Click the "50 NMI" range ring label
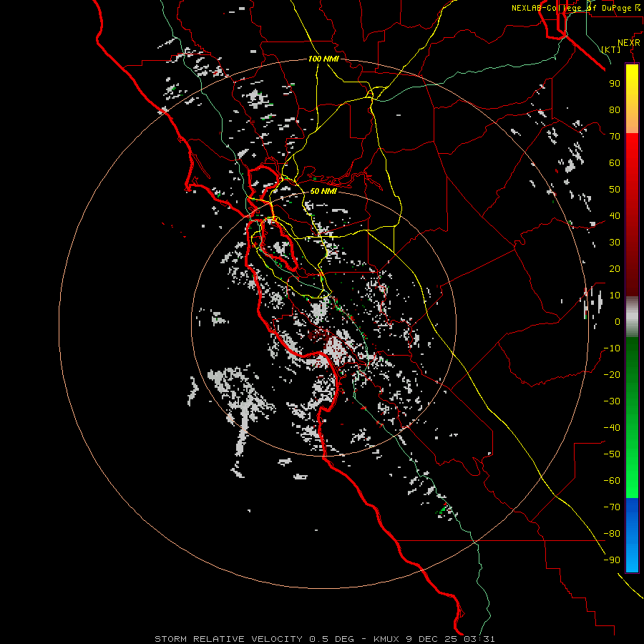The height and width of the screenshot is (644, 644). tap(323, 191)
